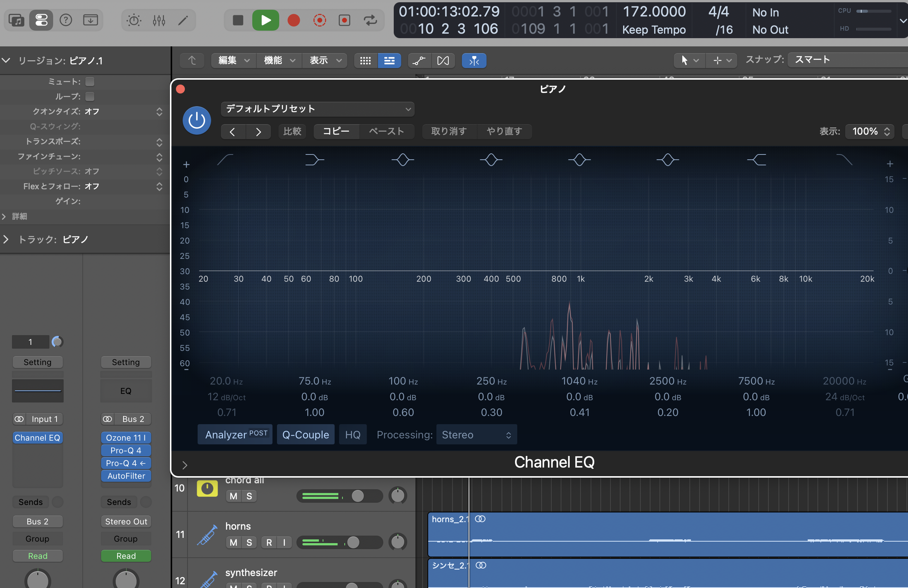The image size is (908, 588).
Task: Open the secondary crosshair tool menu
Action: click(x=722, y=60)
